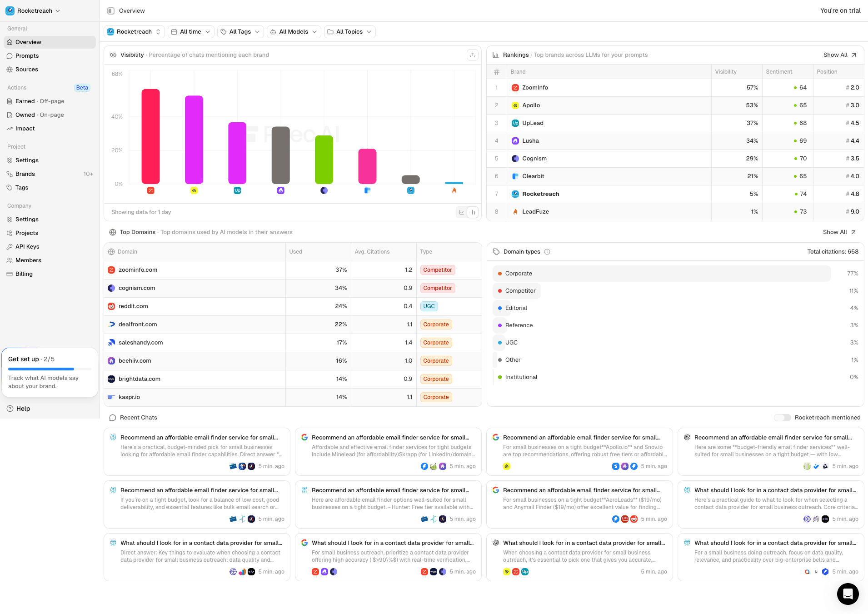Open the Billing page

pos(24,274)
